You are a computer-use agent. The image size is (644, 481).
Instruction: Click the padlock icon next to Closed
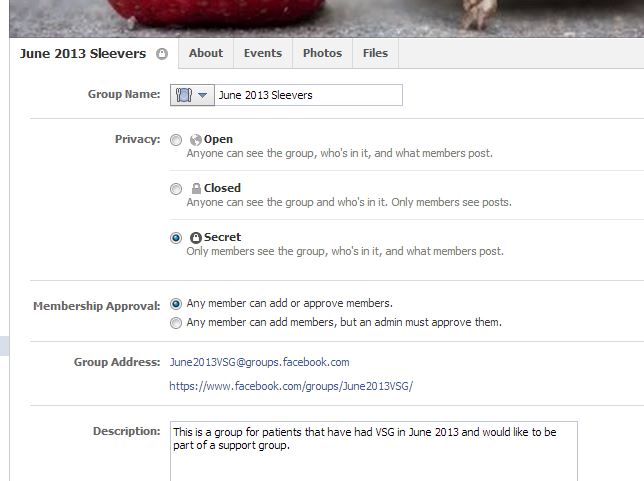196,189
